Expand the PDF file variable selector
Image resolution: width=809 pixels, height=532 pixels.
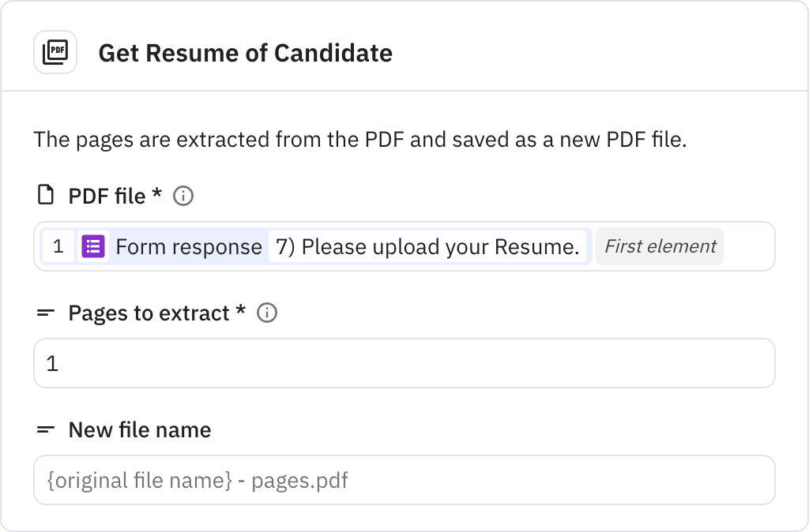751,246
